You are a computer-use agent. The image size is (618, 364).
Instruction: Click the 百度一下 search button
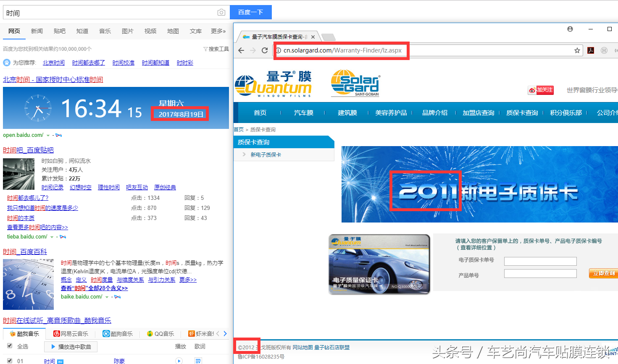tap(251, 12)
